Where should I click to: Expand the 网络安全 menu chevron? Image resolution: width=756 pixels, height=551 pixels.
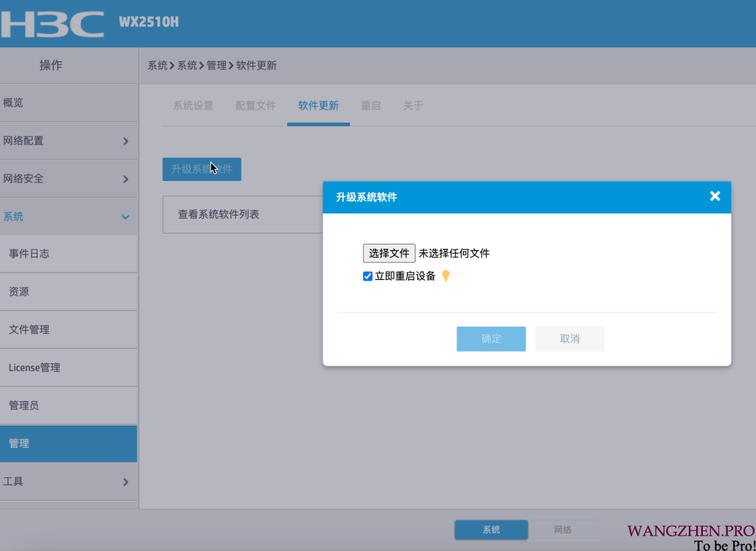[x=126, y=179]
